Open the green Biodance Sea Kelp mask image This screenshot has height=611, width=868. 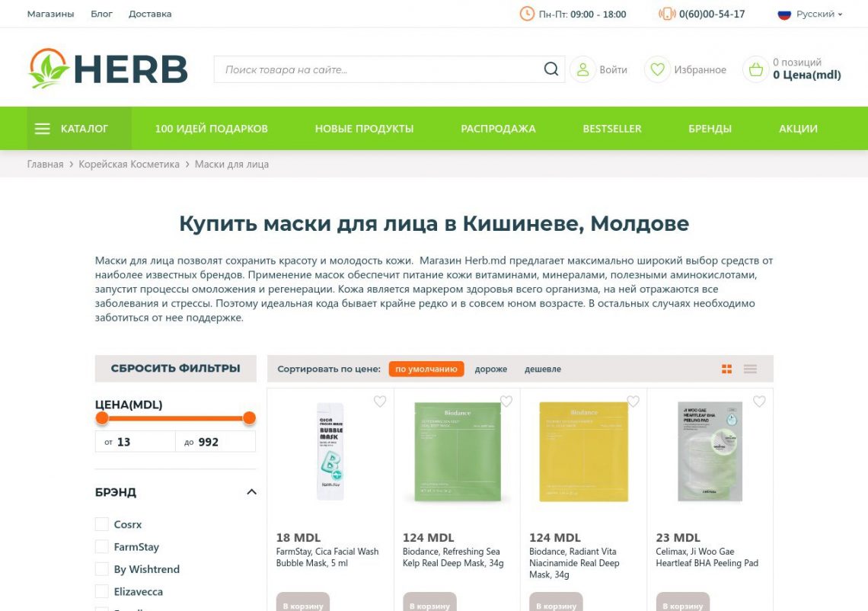[458, 452]
